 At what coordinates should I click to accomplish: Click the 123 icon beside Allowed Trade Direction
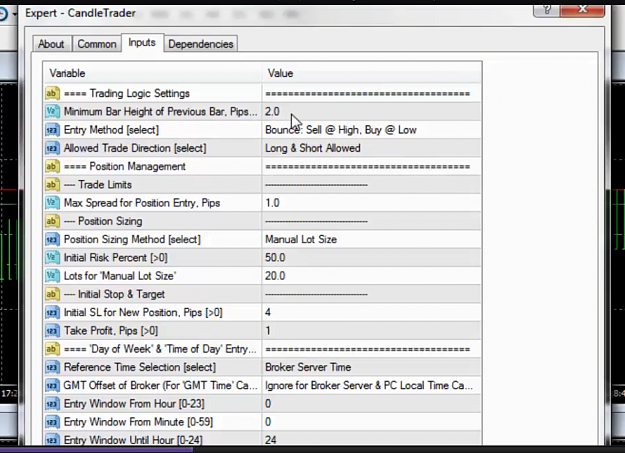[52, 148]
